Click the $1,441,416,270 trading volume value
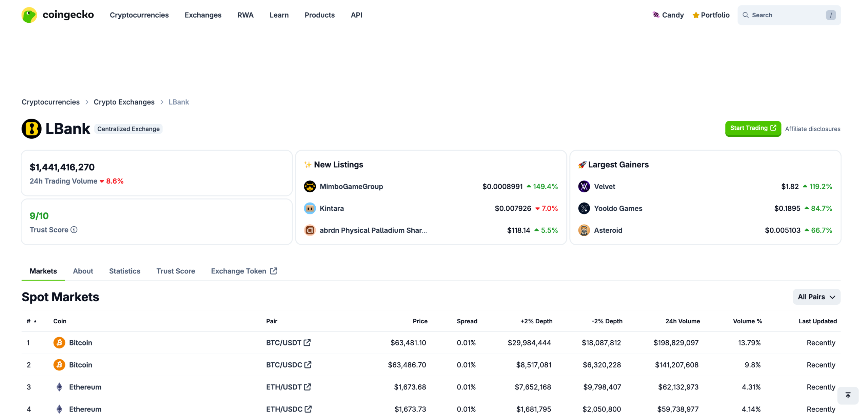Viewport: 868px width, 418px height. coord(62,167)
